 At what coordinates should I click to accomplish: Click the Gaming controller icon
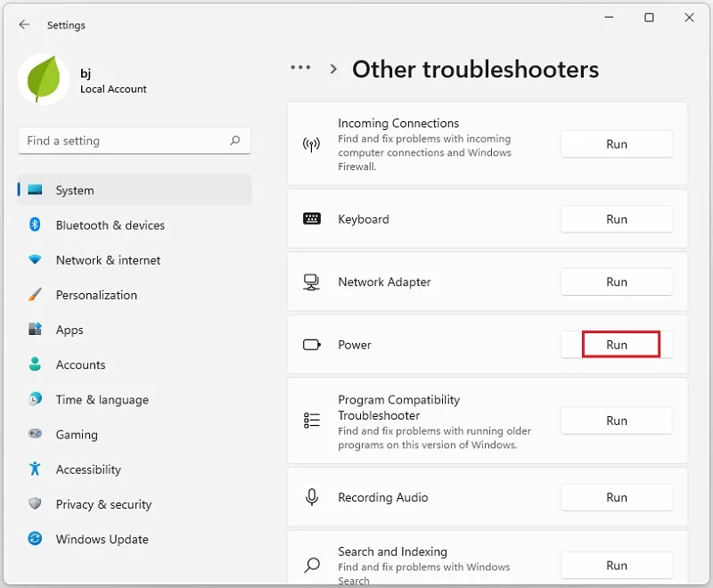point(35,434)
